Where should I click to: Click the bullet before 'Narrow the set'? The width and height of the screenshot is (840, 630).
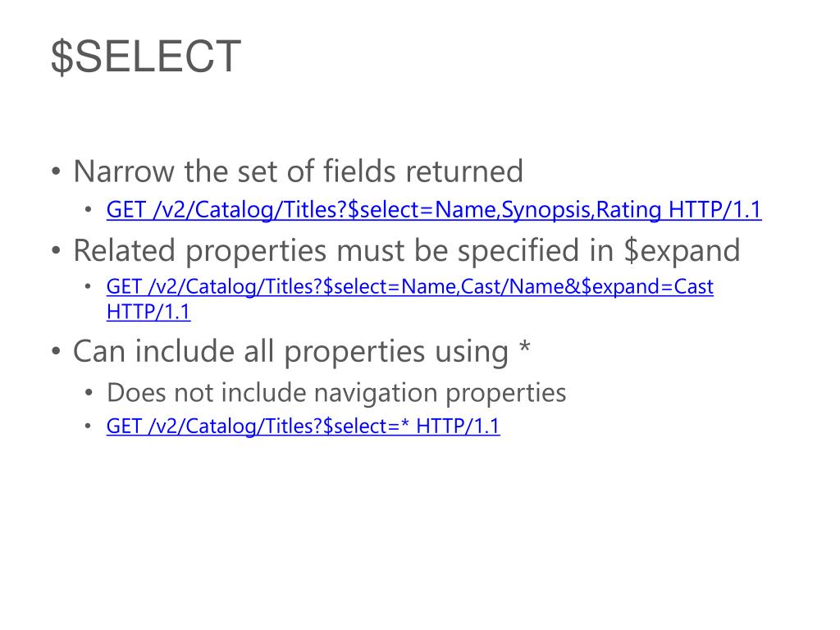coord(57,172)
